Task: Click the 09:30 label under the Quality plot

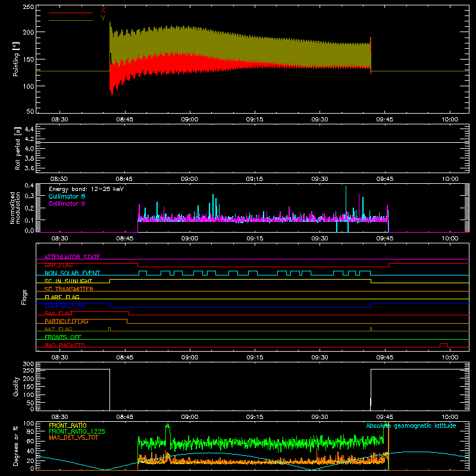Action: click(x=320, y=417)
